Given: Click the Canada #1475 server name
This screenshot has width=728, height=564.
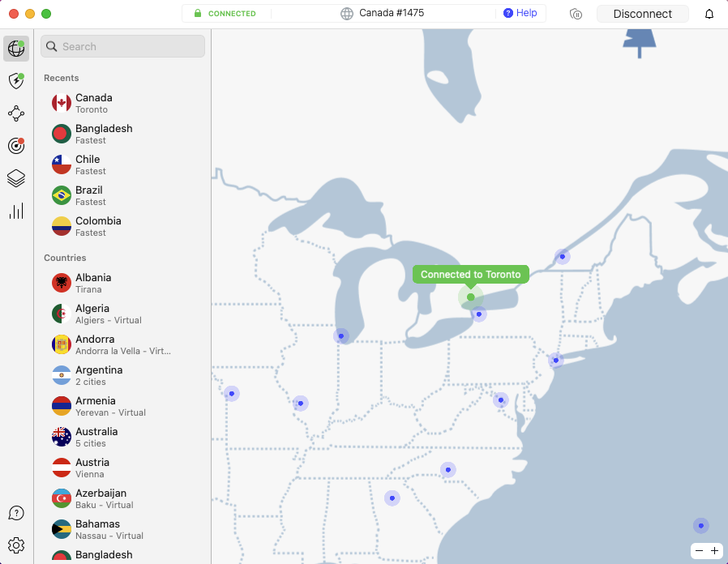Looking at the screenshot, I should tap(392, 13).
